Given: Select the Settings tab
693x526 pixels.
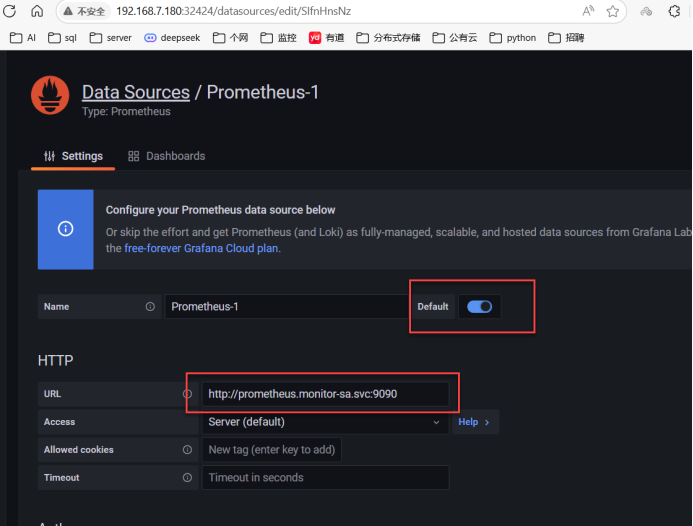Looking at the screenshot, I should pos(73,156).
